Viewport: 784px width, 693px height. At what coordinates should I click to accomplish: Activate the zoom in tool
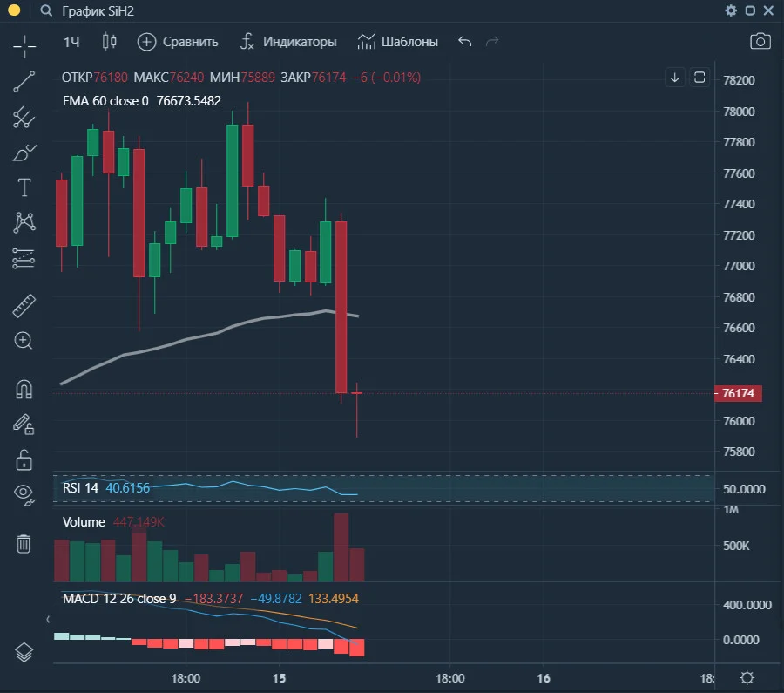click(24, 341)
